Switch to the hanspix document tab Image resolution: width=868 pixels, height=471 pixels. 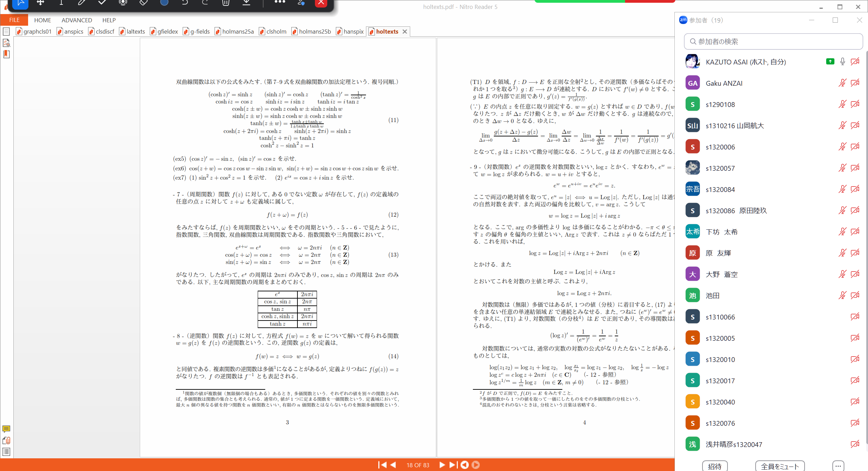(353, 31)
